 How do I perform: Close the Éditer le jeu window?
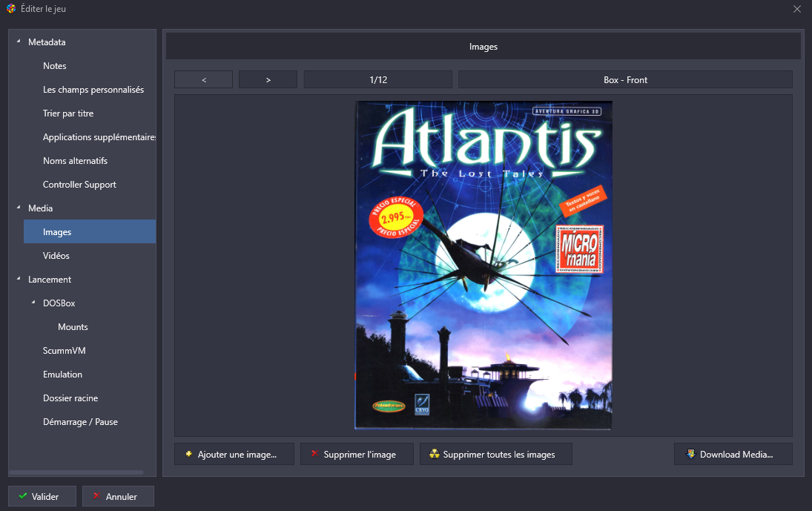pyautogui.click(x=797, y=9)
